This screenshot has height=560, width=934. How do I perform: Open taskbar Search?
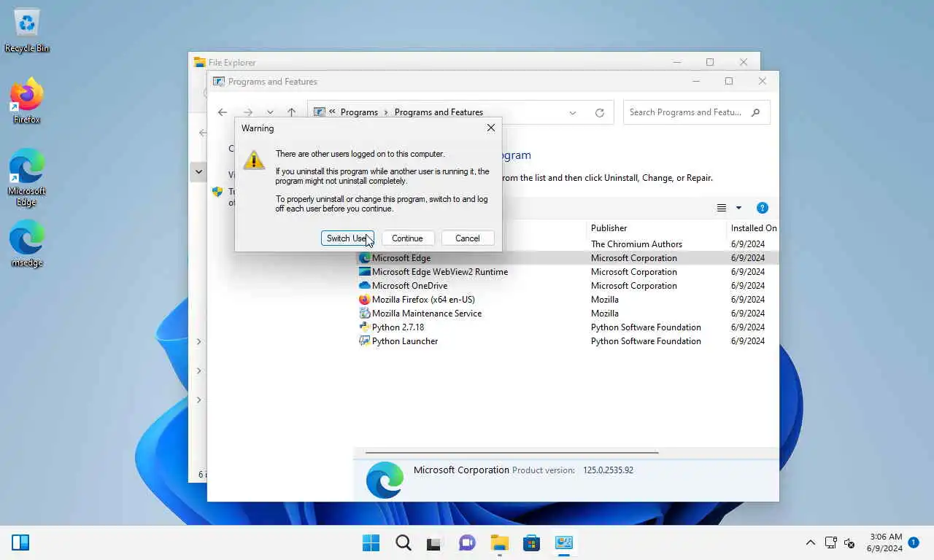[403, 542]
